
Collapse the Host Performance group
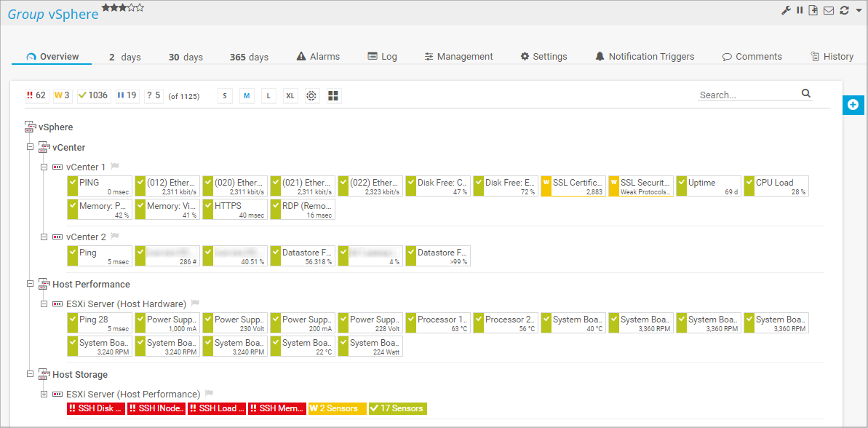coord(31,285)
